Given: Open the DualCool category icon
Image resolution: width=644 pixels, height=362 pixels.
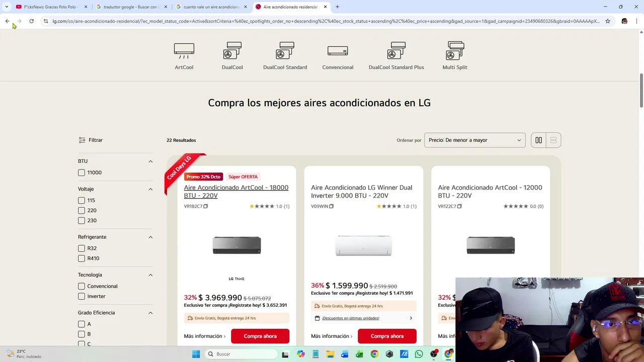Looking at the screenshot, I should coord(232,51).
